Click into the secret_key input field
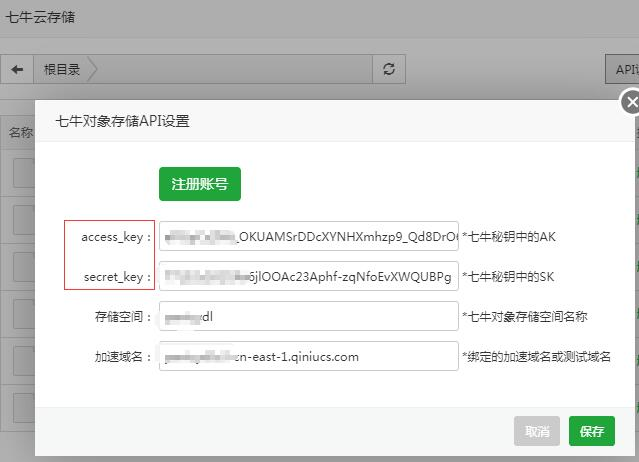Viewport: 639px width, 462px height. tap(308, 276)
